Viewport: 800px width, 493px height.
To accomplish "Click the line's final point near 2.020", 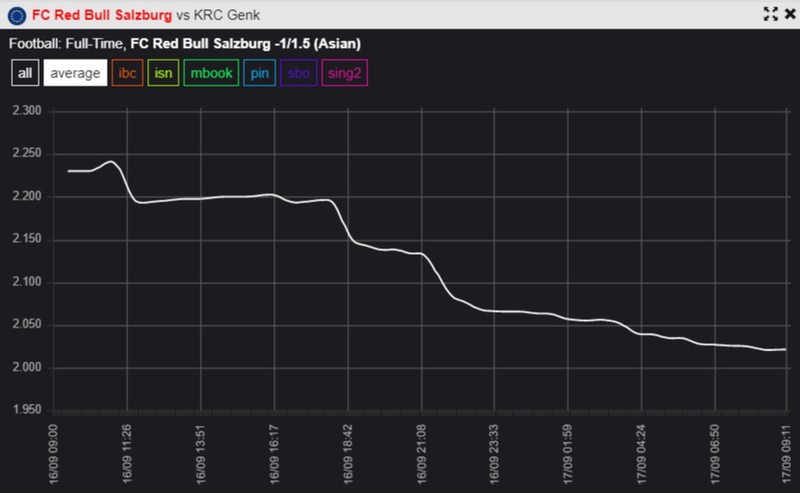I will (785, 350).
